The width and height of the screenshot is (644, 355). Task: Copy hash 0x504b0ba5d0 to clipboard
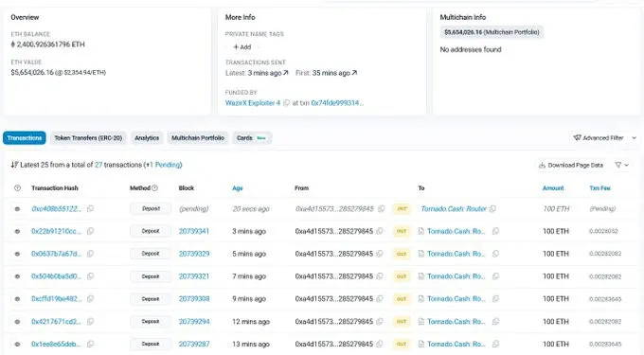[90, 276]
